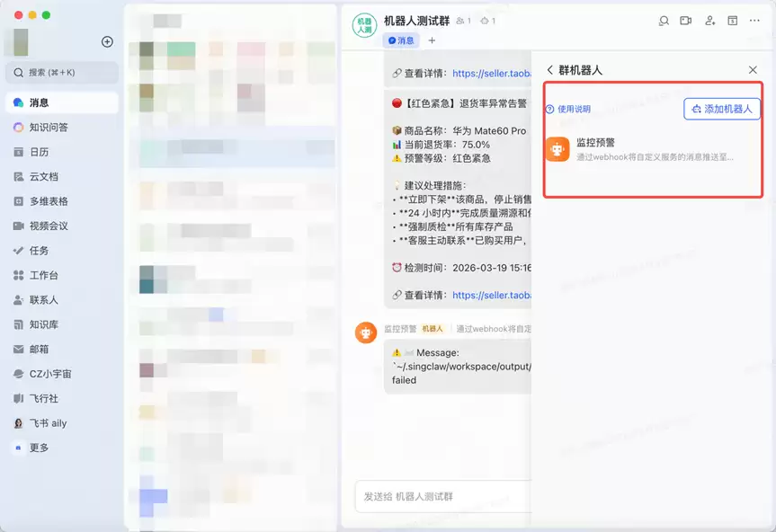The height and width of the screenshot is (532, 776).
Task: Click the message input box at bottom
Action: tap(441, 497)
